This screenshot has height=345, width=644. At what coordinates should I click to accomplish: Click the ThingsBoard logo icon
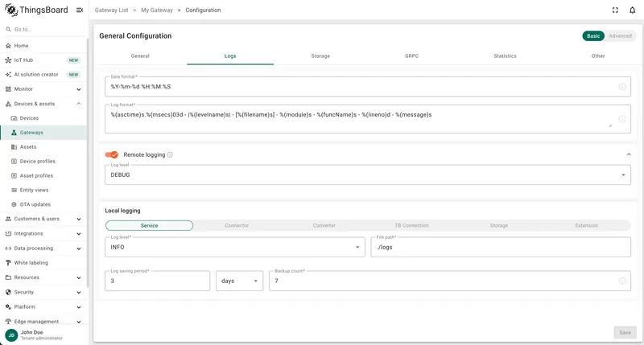[x=11, y=10]
